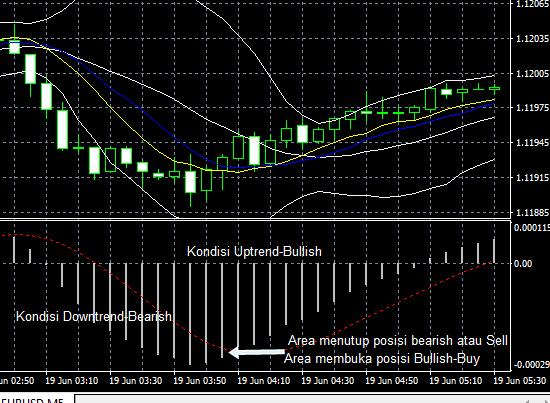This screenshot has width=550, height=403.
Task: Select the 'Kondisi Downtrend-Bearish' text label
Action: (x=94, y=316)
